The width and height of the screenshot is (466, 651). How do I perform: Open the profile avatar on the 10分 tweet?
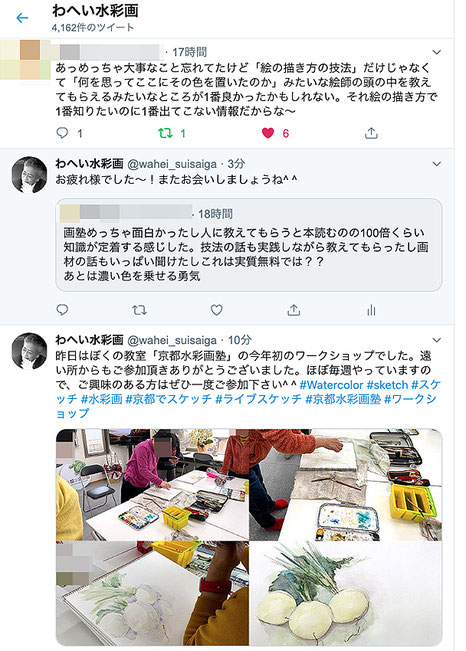tap(29, 351)
